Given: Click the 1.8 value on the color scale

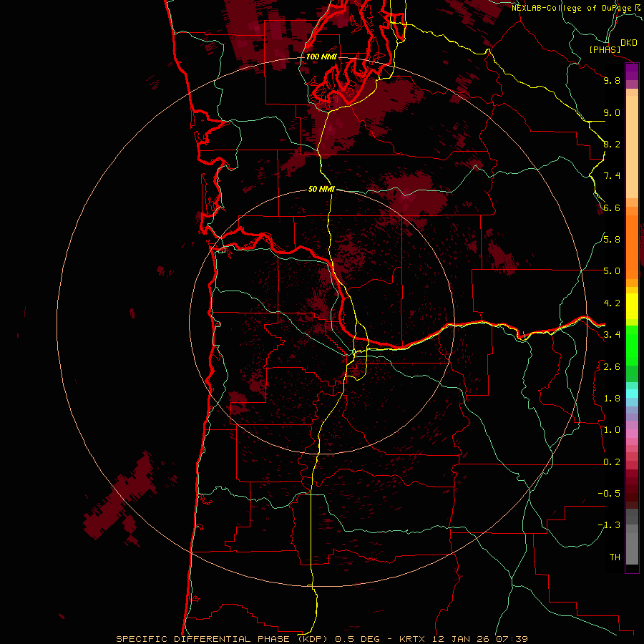Looking at the screenshot, I should [612, 399].
